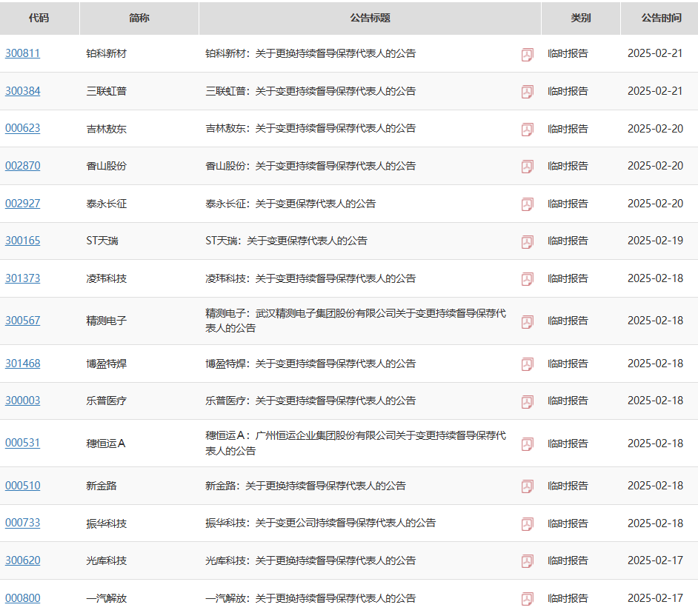Image resolution: width=698 pixels, height=616 pixels.
Task: Click stock code 301373 link
Action: (23, 278)
